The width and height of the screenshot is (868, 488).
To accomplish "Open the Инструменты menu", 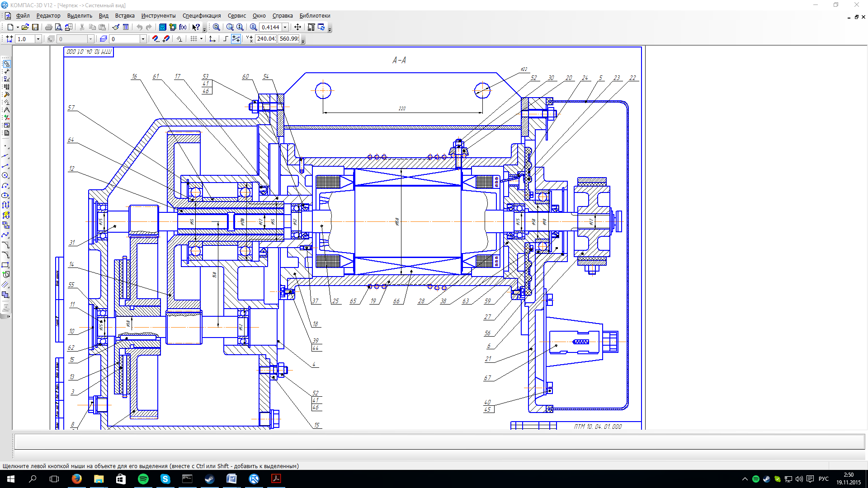I will [158, 16].
